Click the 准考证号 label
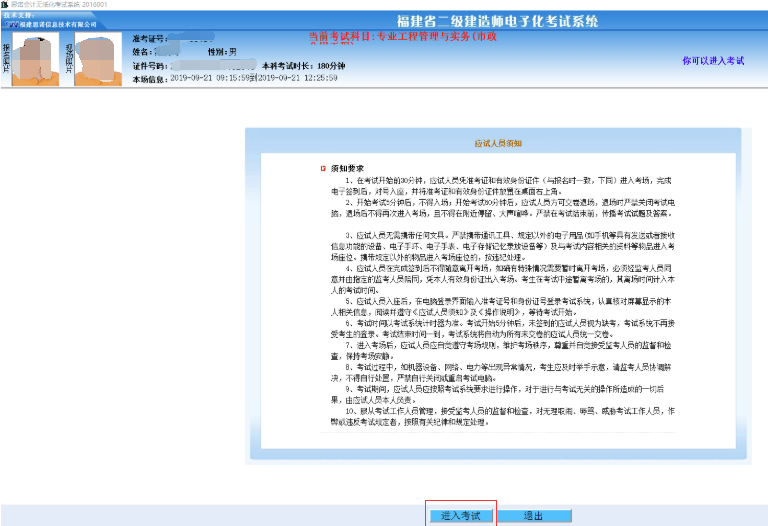 [x=150, y=39]
